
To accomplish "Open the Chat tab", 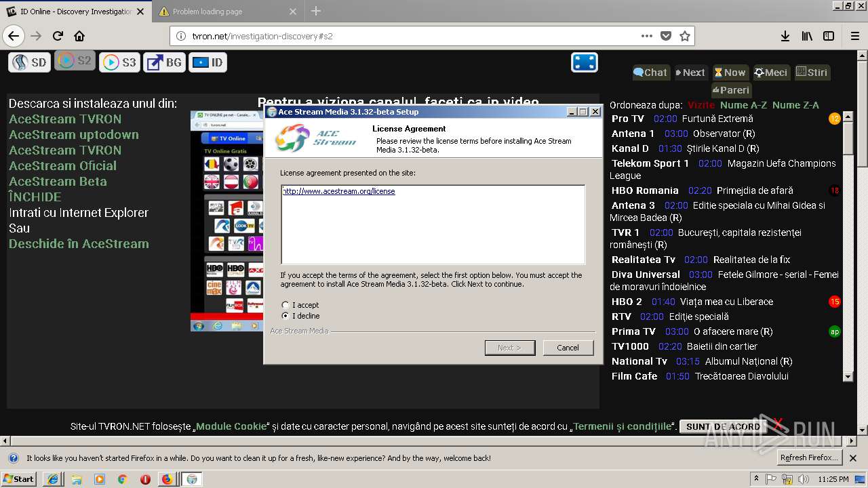I will tap(650, 73).
